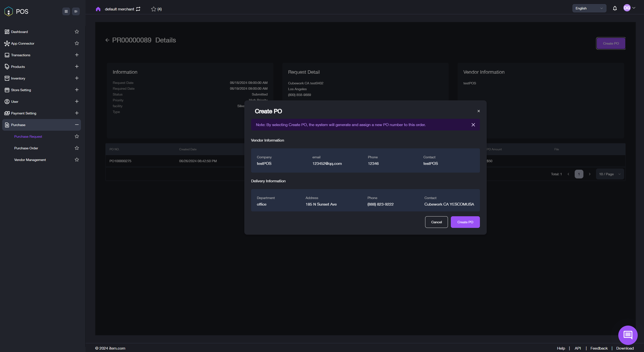Click back arrow beside PR00000089 Details
This screenshot has width=644, height=352.
(107, 40)
